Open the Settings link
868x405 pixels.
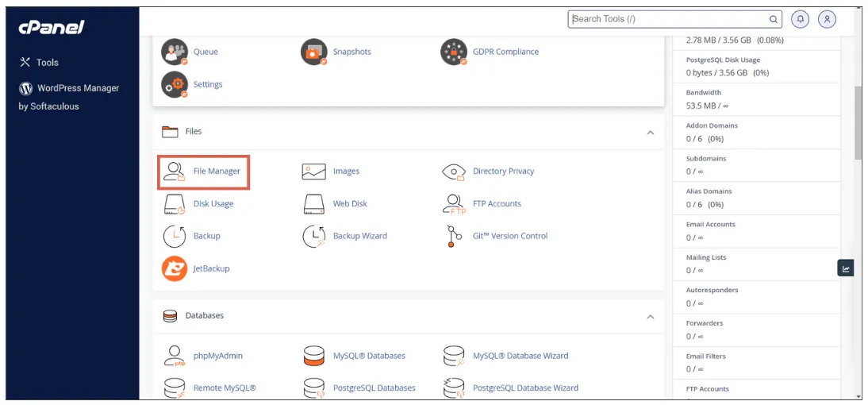click(x=208, y=84)
